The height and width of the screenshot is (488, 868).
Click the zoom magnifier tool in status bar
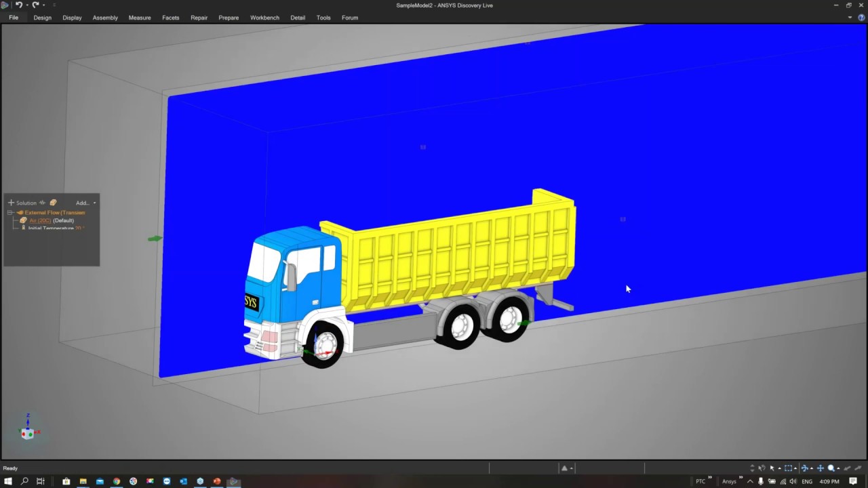click(x=831, y=468)
